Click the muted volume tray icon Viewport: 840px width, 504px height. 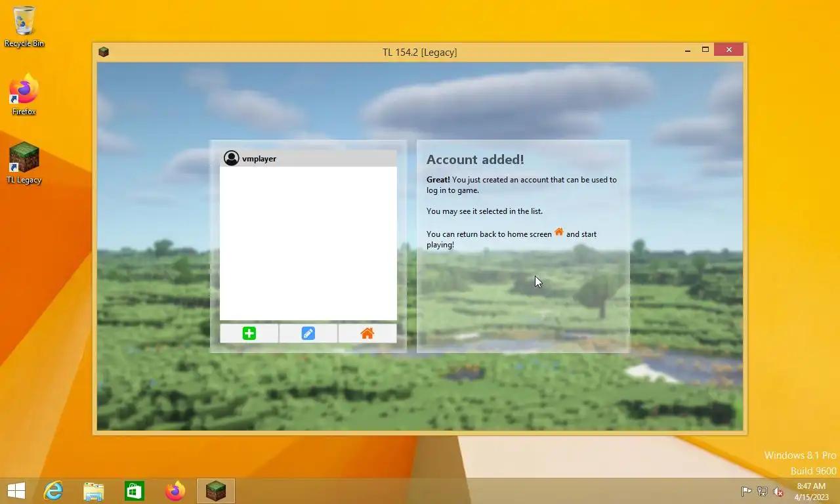[778, 491]
